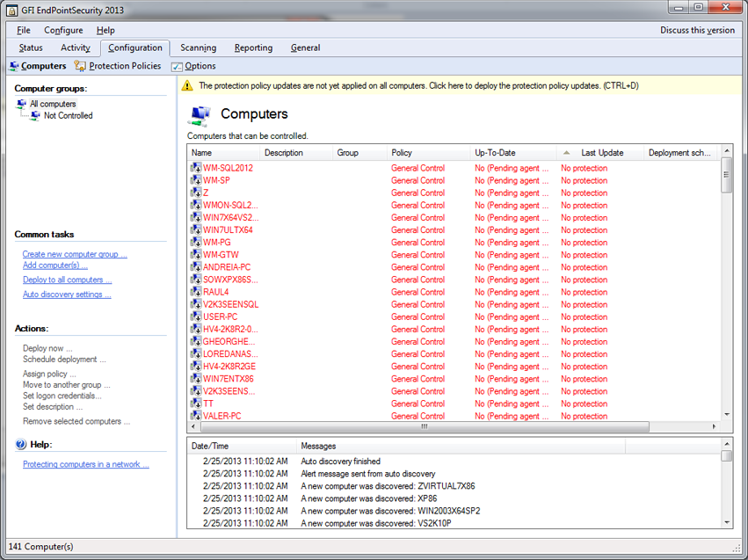Click the Messages column header
The height and width of the screenshot is (560, 748).
tap(461, 446)
